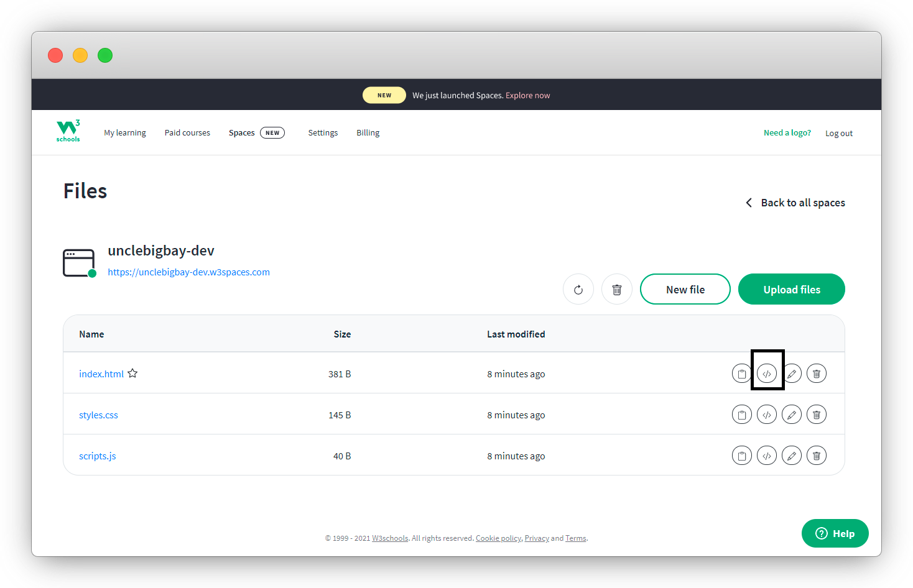Click the New file button
The image size is (913, 588).
[685, 289]
